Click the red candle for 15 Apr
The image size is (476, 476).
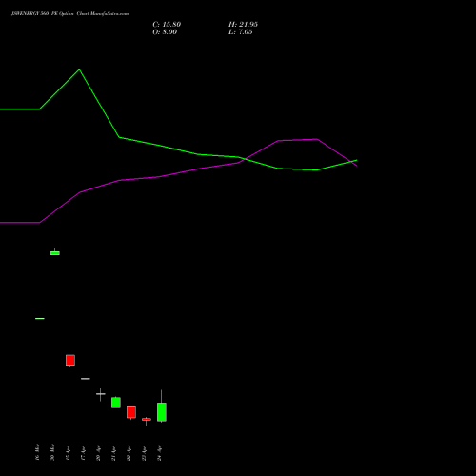point(70,360)
